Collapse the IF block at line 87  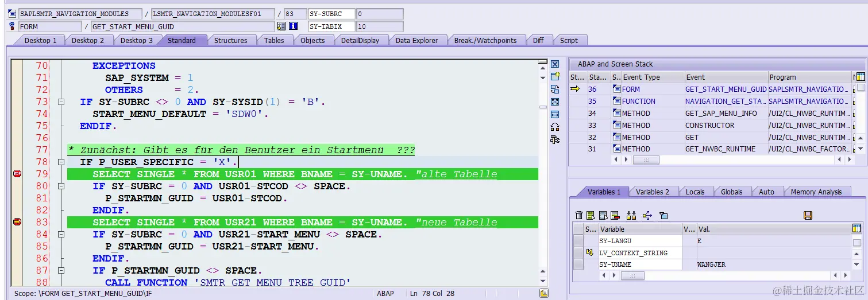click(x=61, y=270)
